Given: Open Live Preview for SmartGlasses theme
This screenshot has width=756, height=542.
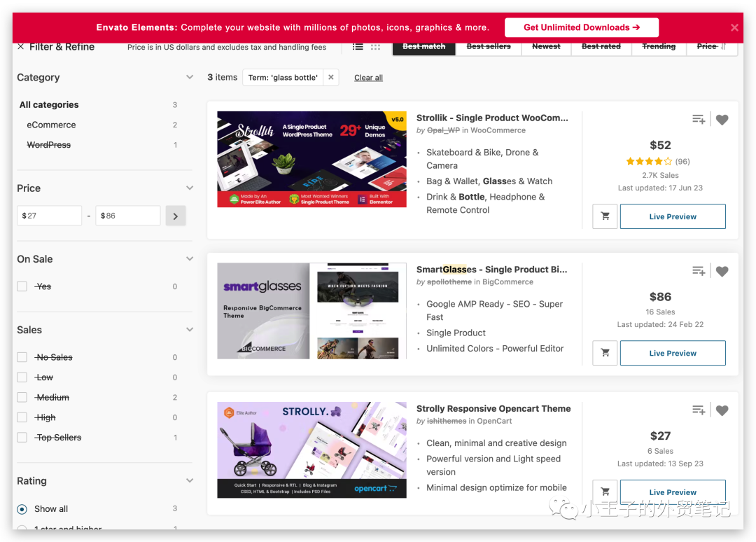Looking at the screenshot, I should click(x=673, y=353).
